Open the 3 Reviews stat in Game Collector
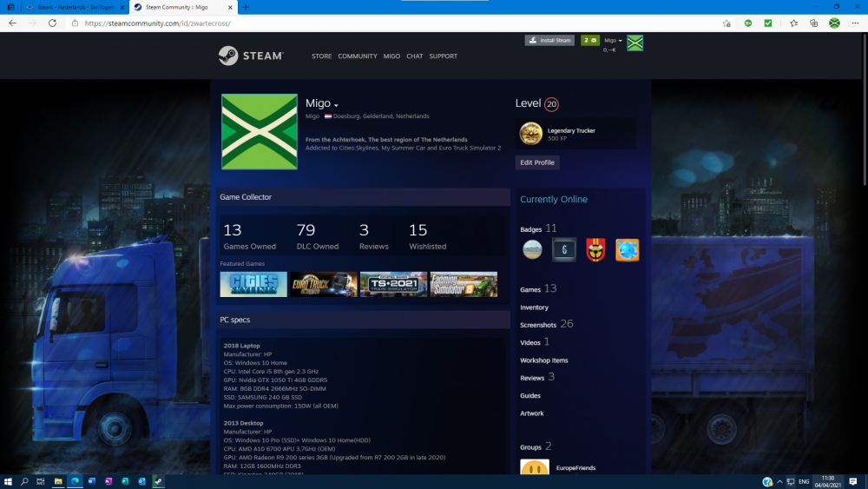 tap(373, 236)
